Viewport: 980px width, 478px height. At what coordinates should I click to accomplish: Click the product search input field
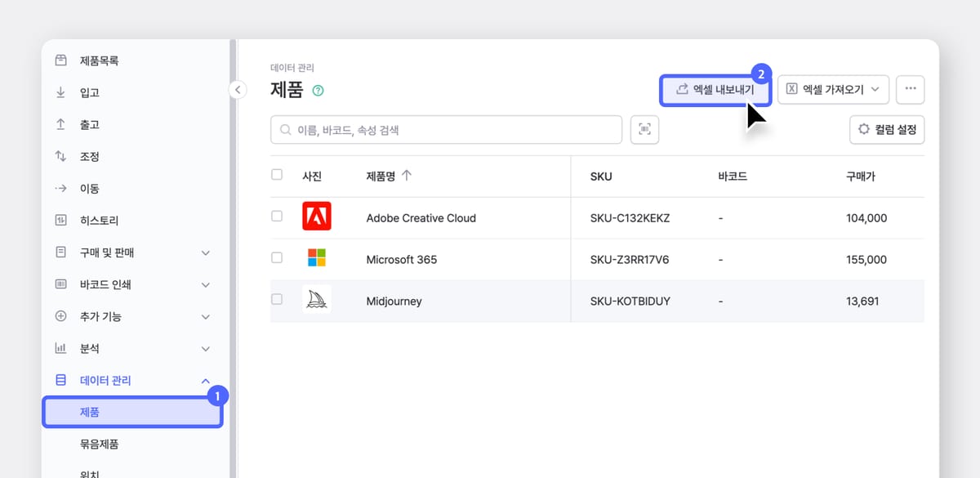click(446, 130)
